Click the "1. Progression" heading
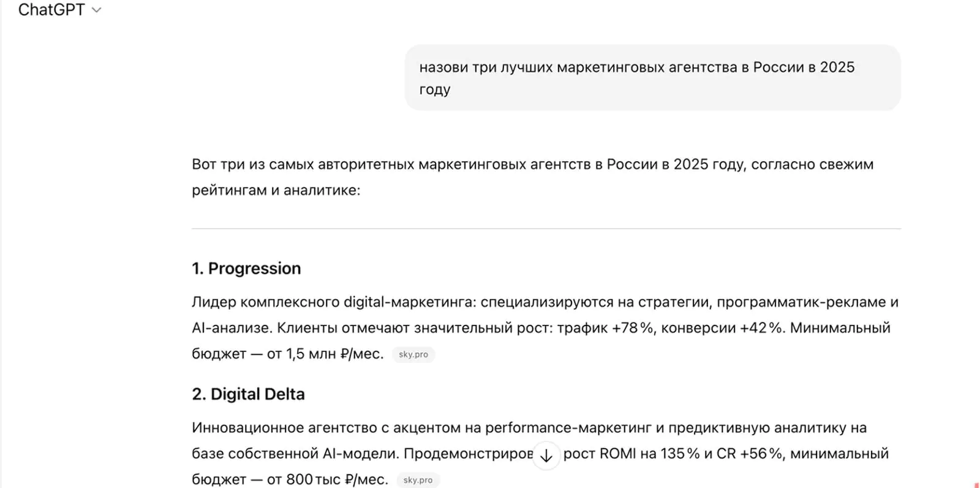This screenshot has width=980, height=488. point(246,269)
